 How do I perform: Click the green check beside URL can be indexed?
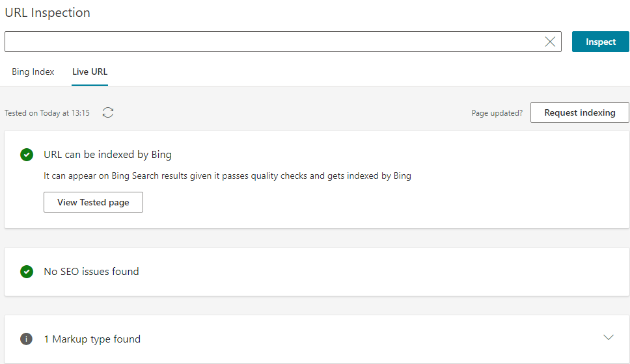(x=27, y=155)
